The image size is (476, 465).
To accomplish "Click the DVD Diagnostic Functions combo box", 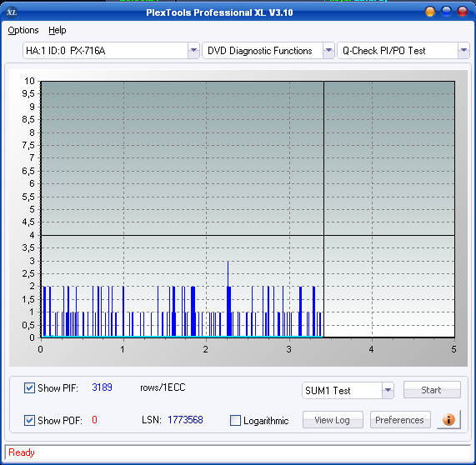I will click(268, 50).
